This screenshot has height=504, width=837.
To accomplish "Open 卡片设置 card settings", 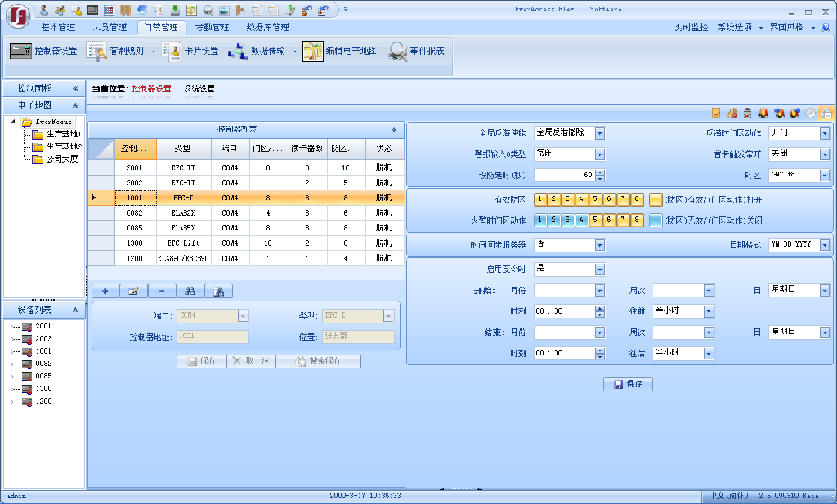I will [190, 51].
